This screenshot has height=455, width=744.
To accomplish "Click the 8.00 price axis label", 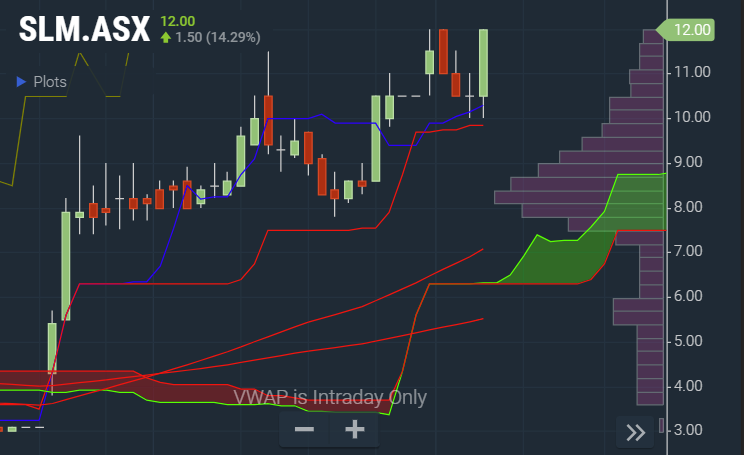I will pos(688,207).
